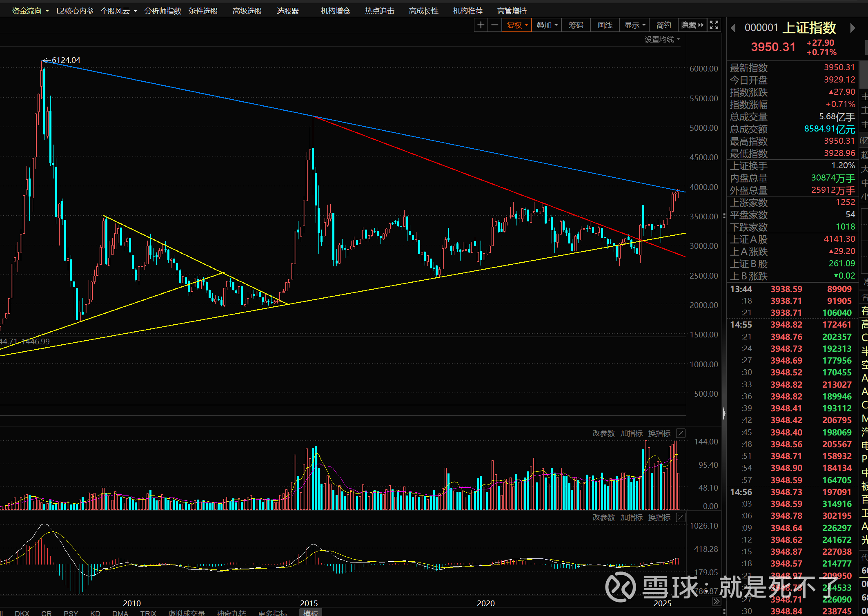The image size is (868, 616).
Task: Zoom out chart with minus icon
Action: (494, 25)
